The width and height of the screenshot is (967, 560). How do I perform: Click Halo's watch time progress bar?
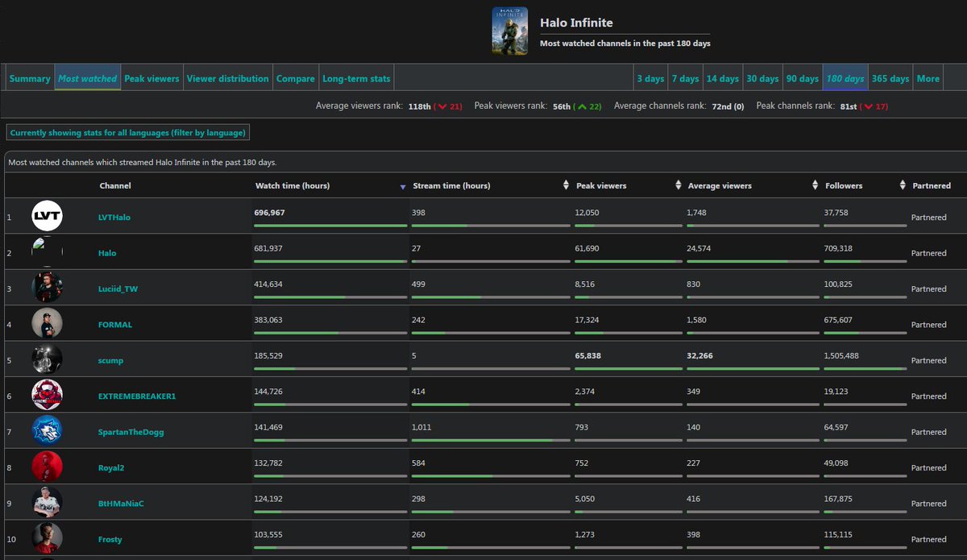(331, 261)
